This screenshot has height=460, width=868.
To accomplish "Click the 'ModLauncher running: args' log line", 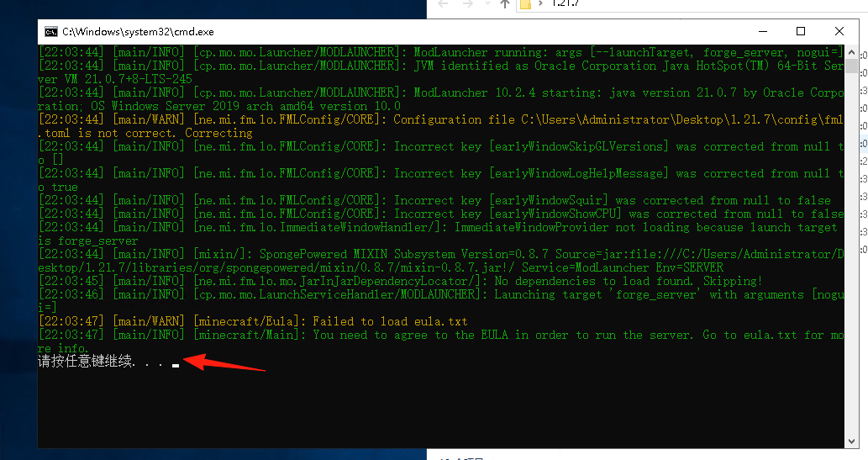I will pos(440,52).
